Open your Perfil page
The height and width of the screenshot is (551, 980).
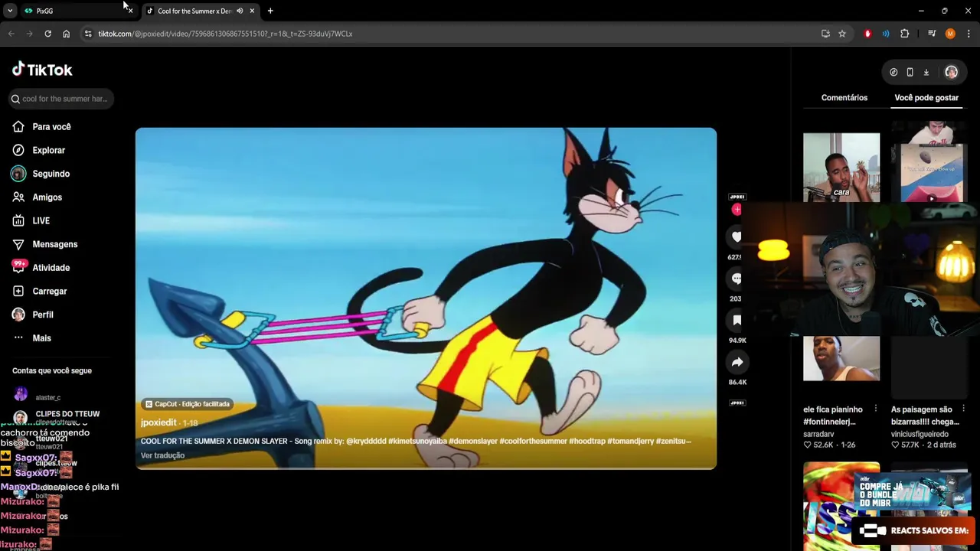click(x=33, y=315)
